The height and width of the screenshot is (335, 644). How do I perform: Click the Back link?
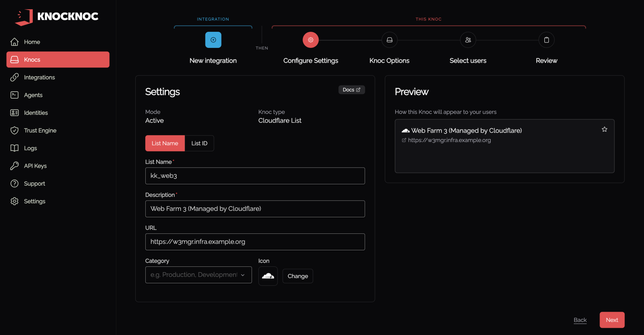[580, 320]
